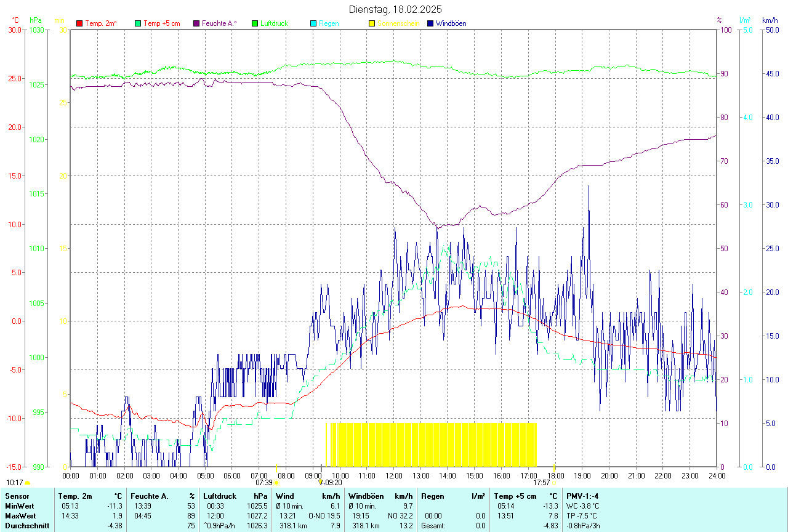Click the km/h axis unit label
The height and width of the screenshot is (532, 788).
(771, 20)
